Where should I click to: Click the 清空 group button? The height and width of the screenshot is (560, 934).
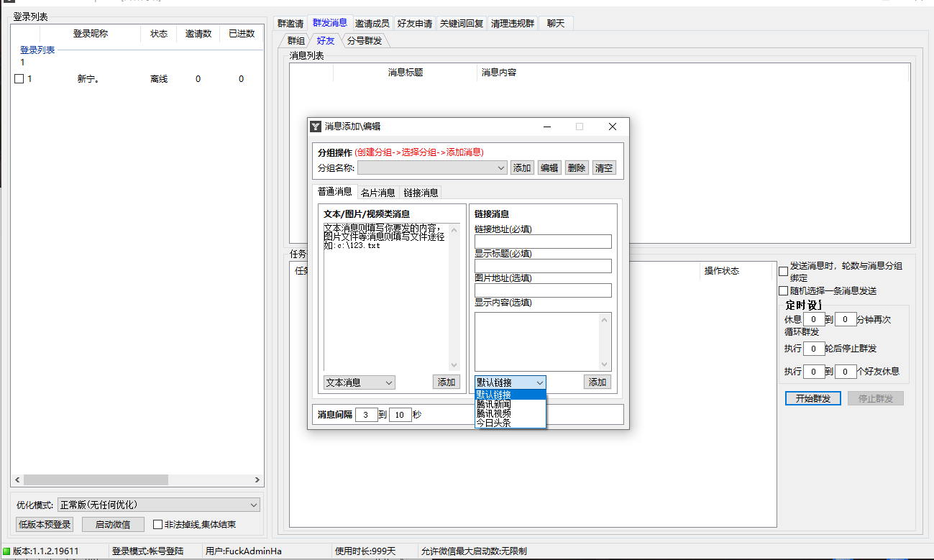[604, 167]
